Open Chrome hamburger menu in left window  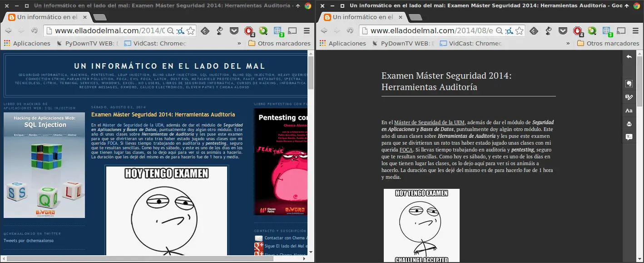click(x=307, y=31)
